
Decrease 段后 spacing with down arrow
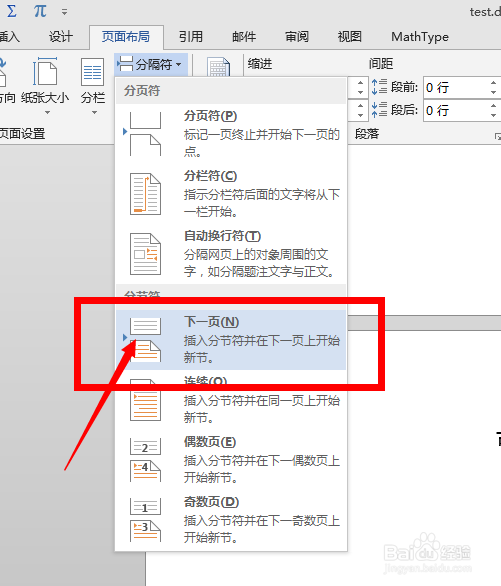(494, 115)
